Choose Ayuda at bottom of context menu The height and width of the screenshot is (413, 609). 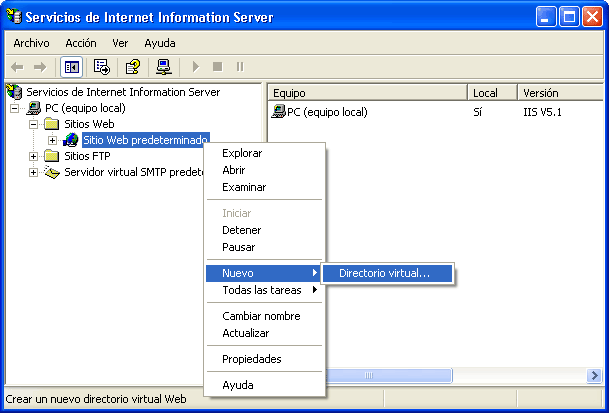(x=264, y=385)
